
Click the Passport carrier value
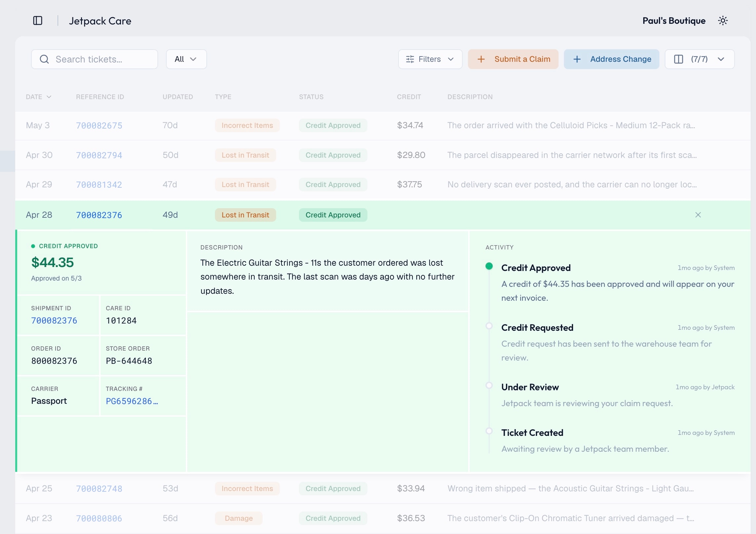(49, 401)
